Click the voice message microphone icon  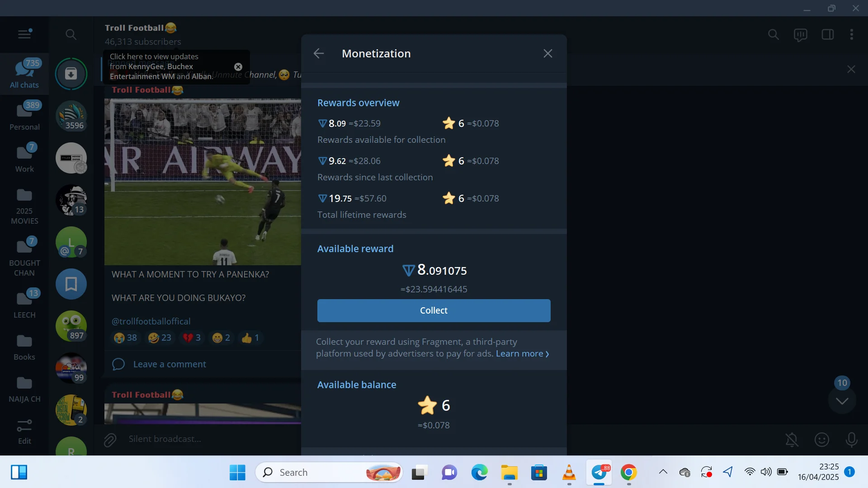(852, 440)
